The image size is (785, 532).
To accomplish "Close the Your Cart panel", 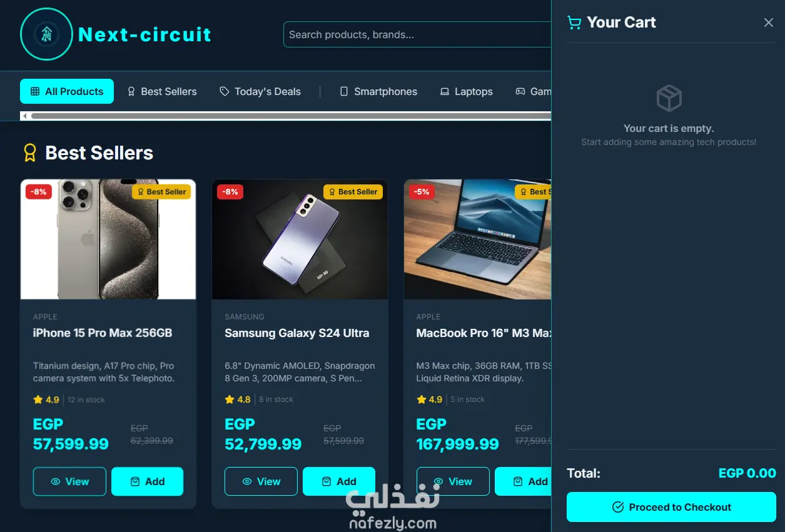I will coord(769,23).
